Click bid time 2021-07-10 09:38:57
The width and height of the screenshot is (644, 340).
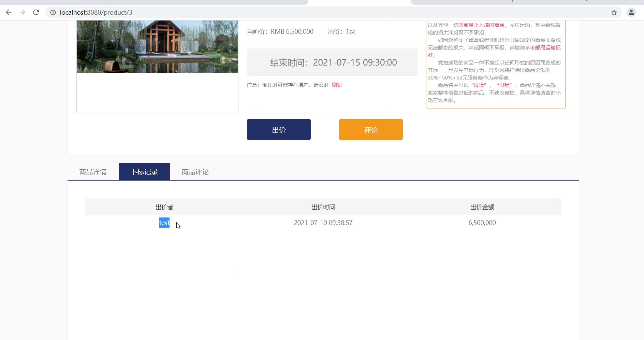[323, 223]
